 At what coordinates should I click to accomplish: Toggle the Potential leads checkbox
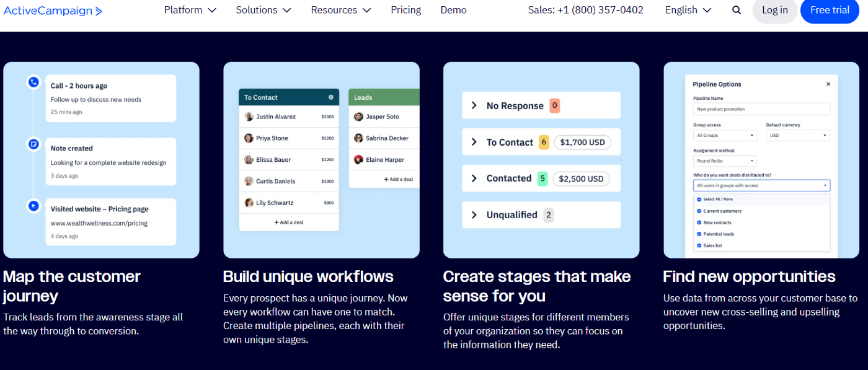tap(699, 234)
